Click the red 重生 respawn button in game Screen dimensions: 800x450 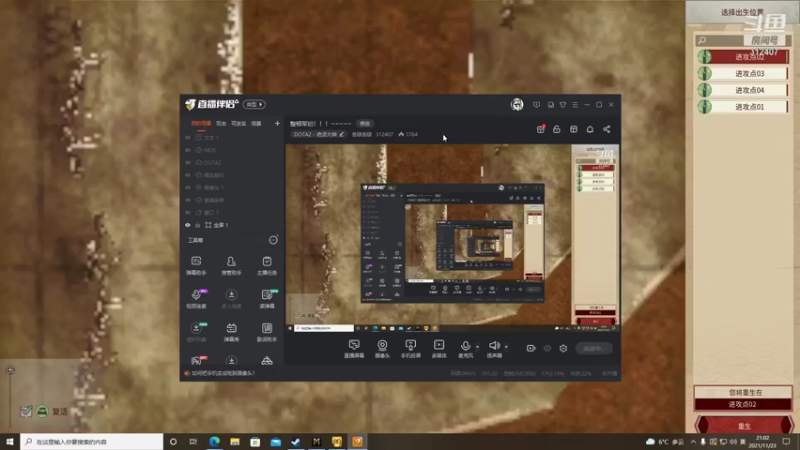click(744, 426)
